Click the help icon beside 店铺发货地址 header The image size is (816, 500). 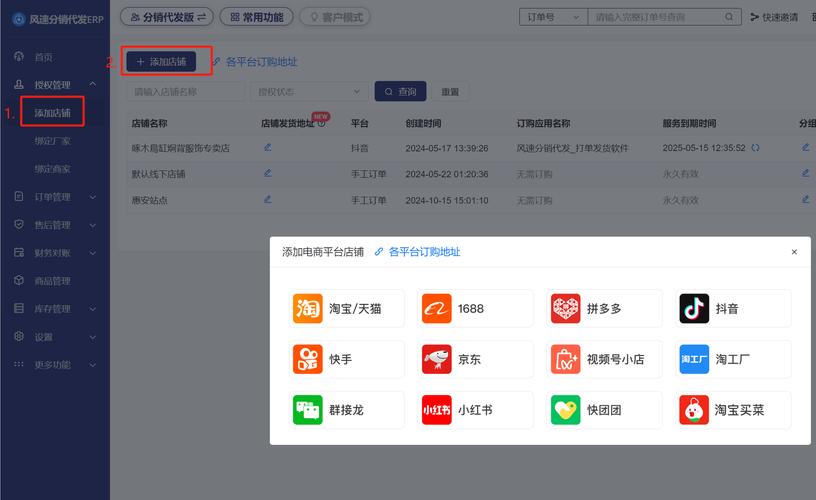point(322,123)
